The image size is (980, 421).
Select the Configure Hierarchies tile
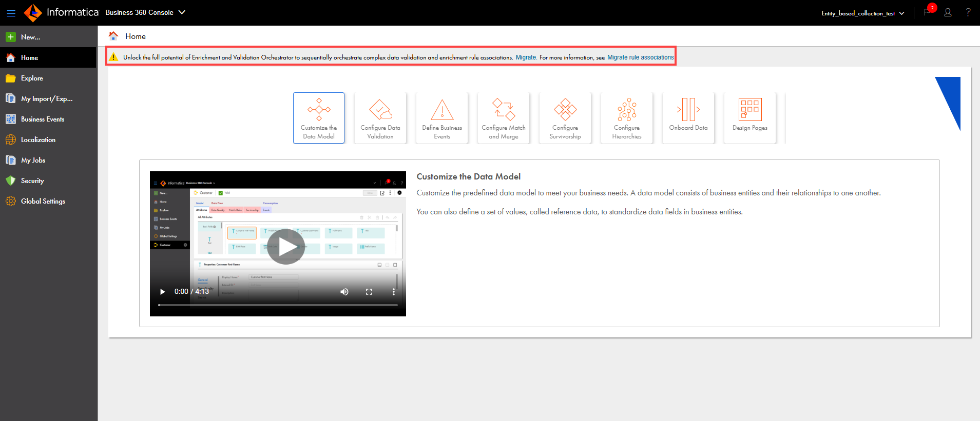click(627, 118)
